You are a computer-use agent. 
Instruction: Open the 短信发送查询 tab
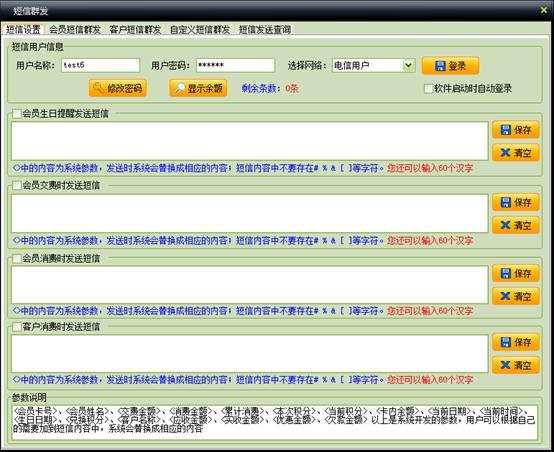[x=265, y=30]
